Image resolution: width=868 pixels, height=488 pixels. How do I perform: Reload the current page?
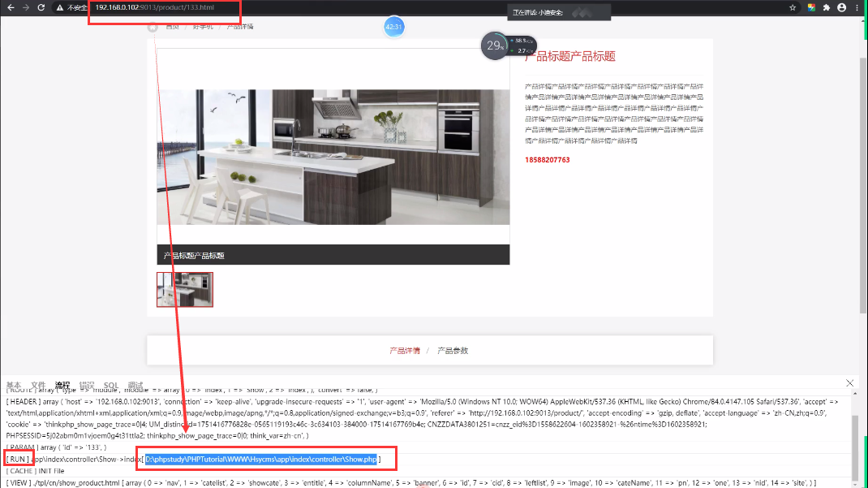pyautogui.click(x=41, y=7)
